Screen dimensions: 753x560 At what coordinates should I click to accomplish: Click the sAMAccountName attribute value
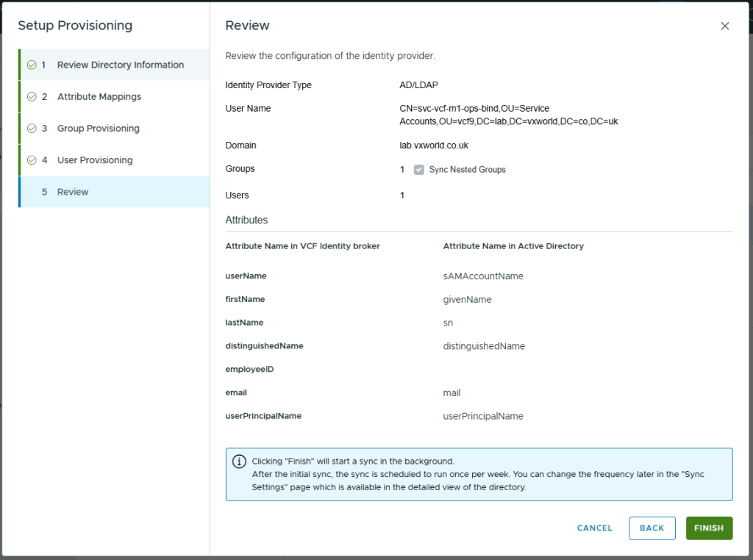tap(483, 276)
